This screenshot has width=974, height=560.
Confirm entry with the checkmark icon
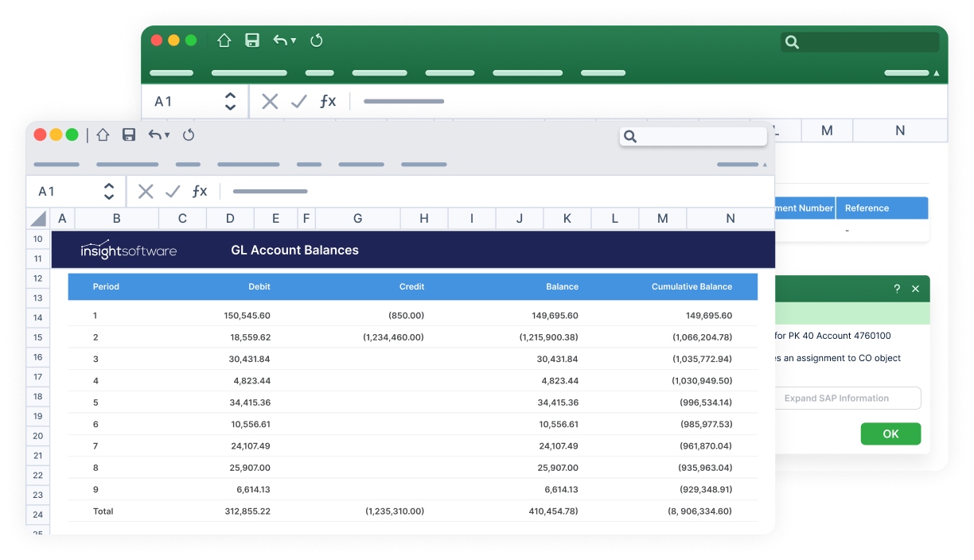point(172,191)
